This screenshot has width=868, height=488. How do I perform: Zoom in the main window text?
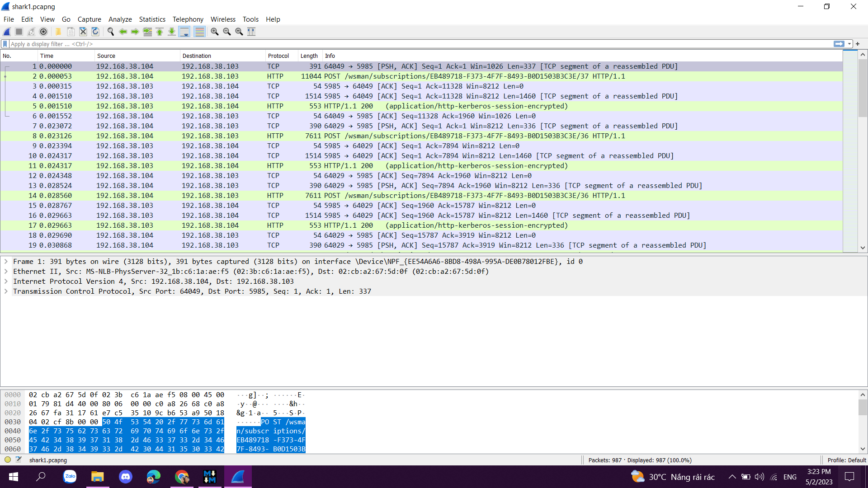click(215, 32)
